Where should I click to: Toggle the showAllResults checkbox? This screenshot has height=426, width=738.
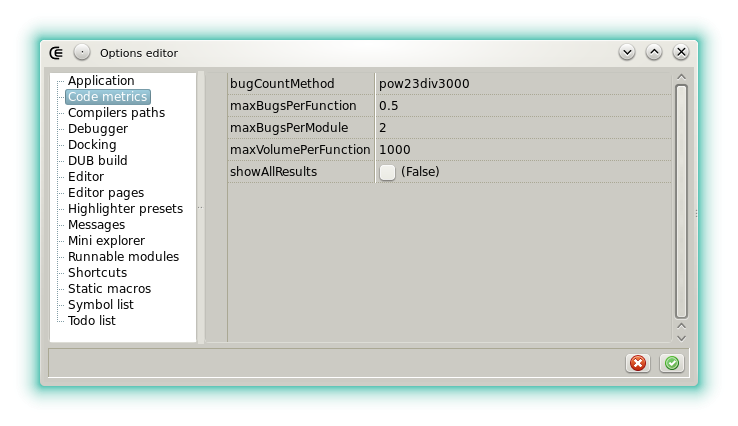pos(387,172)
